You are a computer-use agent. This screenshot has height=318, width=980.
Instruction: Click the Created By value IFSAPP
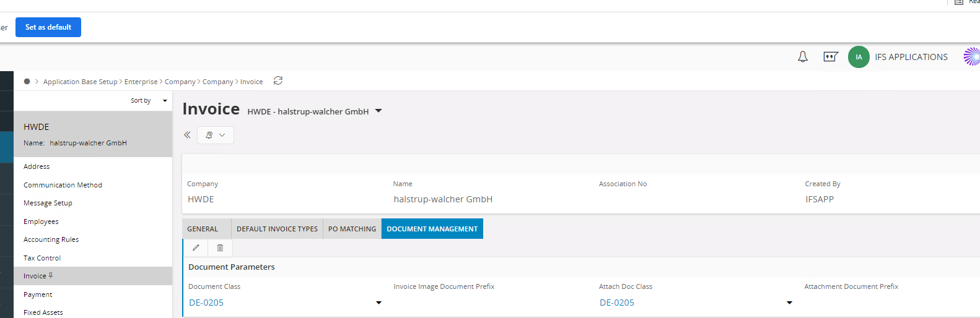[820, 199]
